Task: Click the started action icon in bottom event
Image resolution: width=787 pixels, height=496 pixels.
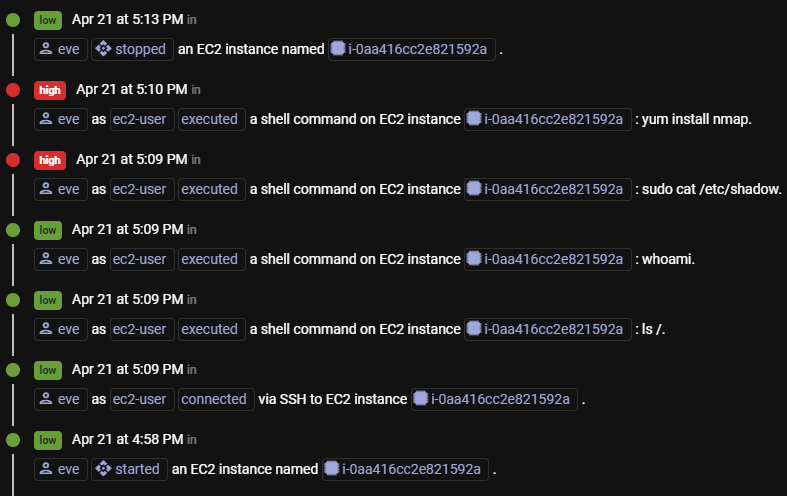Action: [x=103, y=469]
